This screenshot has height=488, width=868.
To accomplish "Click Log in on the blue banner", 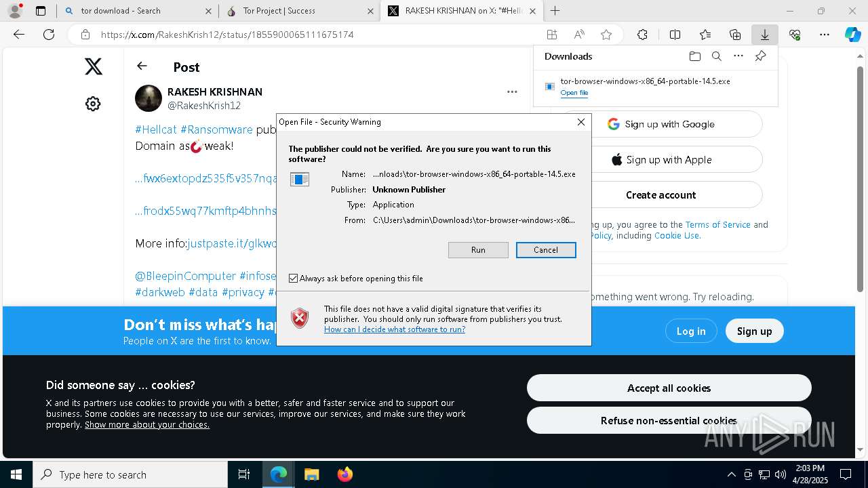I will 691,331.
